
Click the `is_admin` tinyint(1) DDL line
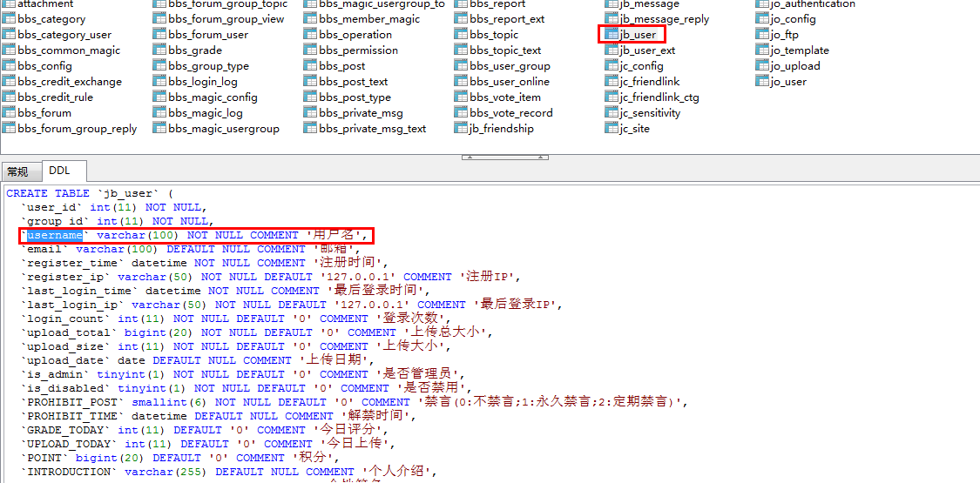coord(242,374)
